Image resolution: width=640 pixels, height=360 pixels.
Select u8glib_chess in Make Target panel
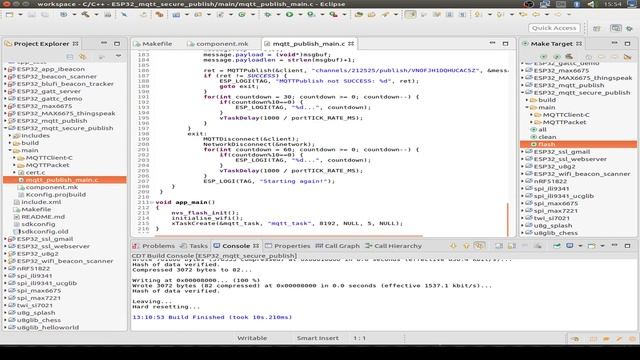pos(556,233)
